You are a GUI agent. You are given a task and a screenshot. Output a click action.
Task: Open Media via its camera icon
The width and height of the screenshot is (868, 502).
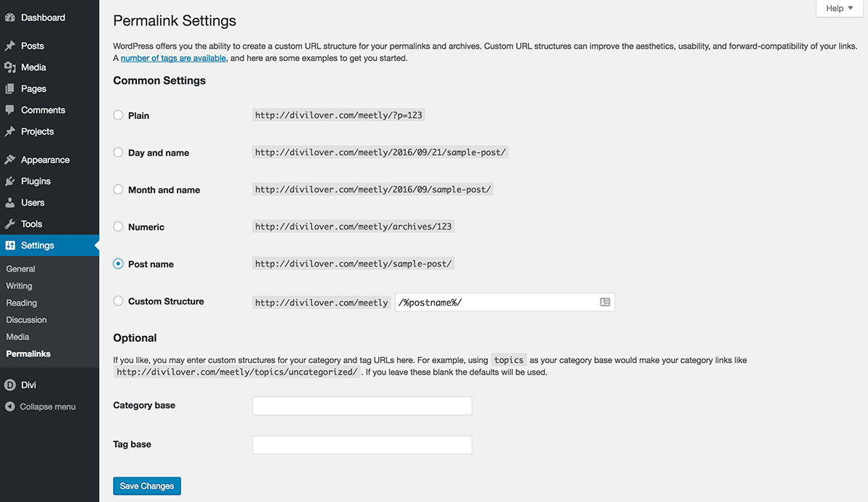pyautogui.click(x=10, y=67)
